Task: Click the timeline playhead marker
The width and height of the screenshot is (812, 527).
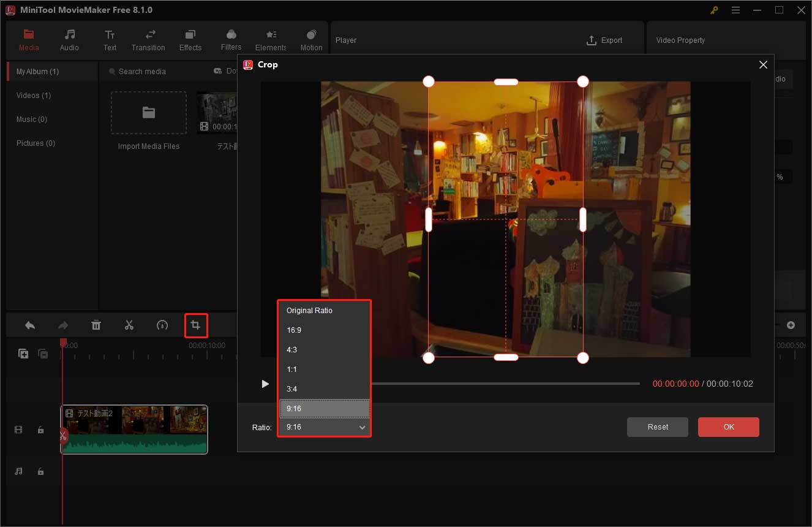Action: point(62,343)
